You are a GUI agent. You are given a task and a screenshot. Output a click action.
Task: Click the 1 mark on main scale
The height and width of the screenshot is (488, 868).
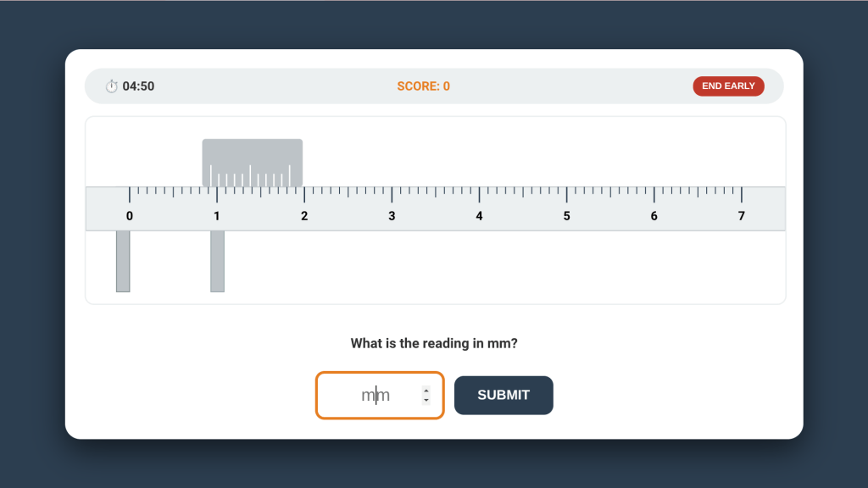click(x=217, y=216)
